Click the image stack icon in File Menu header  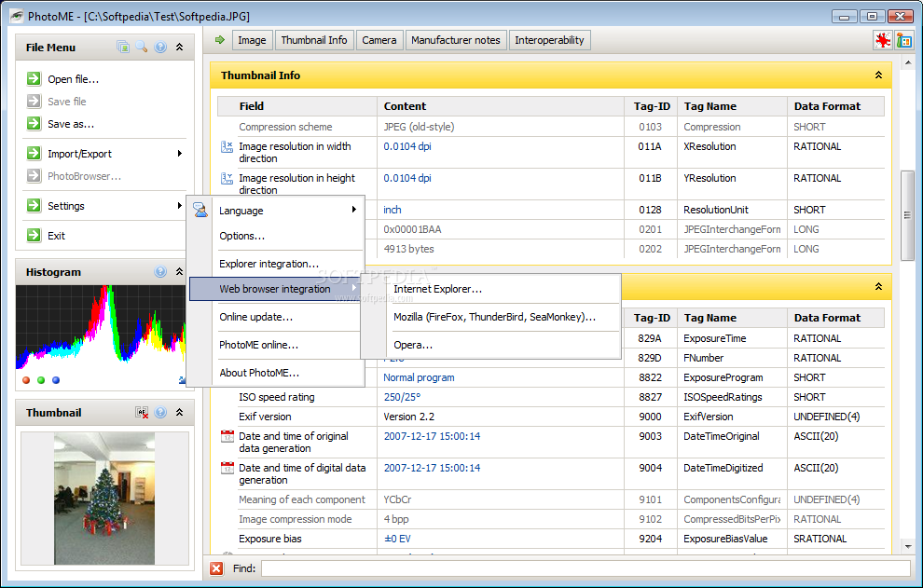click(x=123, y=47)
